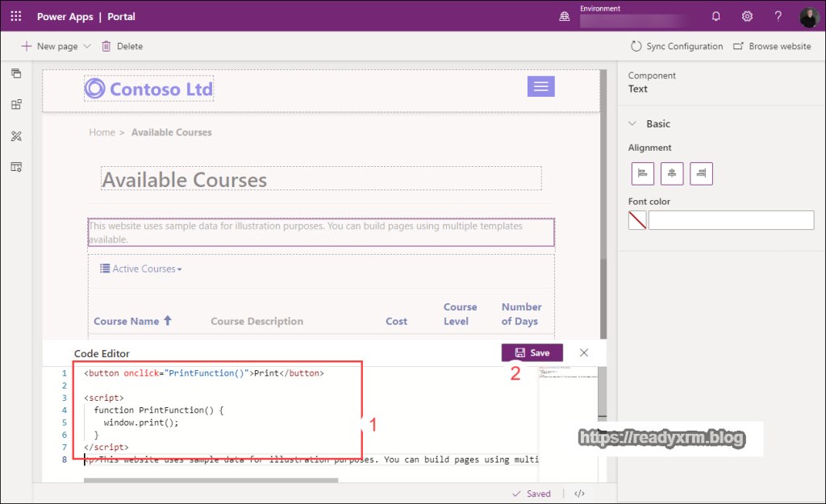
Task: Open the Pages icon in left sidebar
Action: (x=16, y=73)
